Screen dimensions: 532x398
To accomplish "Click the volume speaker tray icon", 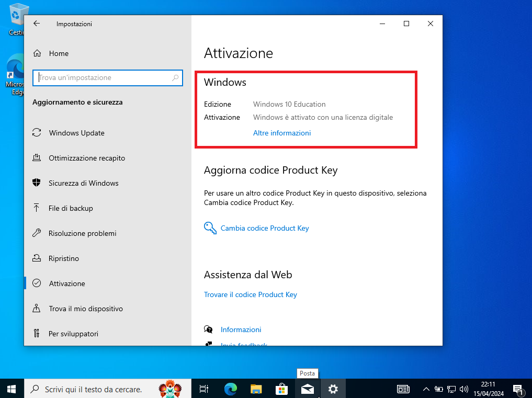I will [464, 389].
